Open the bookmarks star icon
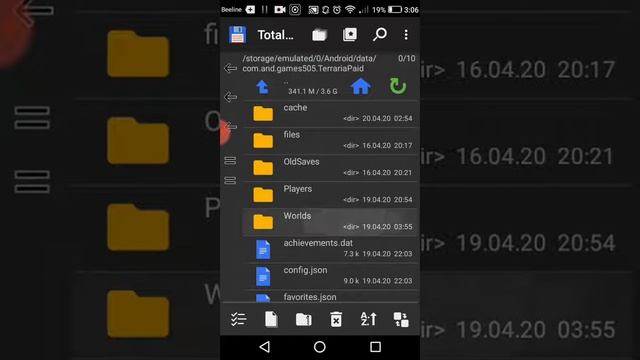The width and height of the screenshot is (640, 360). click(x=349, y=35)
